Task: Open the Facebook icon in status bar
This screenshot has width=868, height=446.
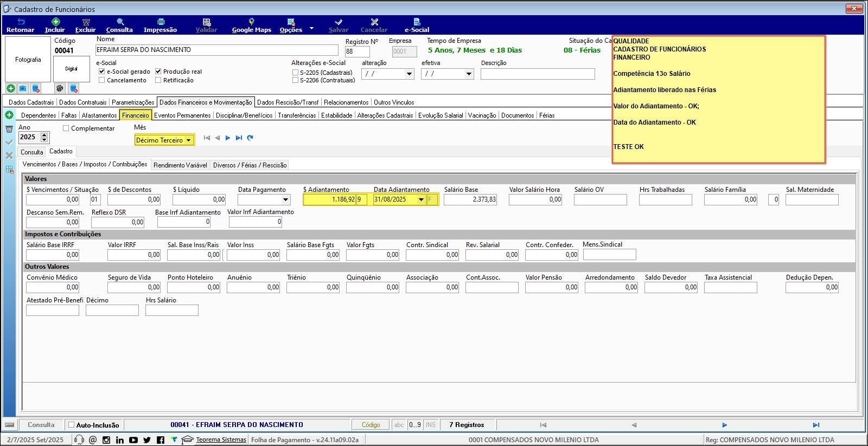Action: 161,440
